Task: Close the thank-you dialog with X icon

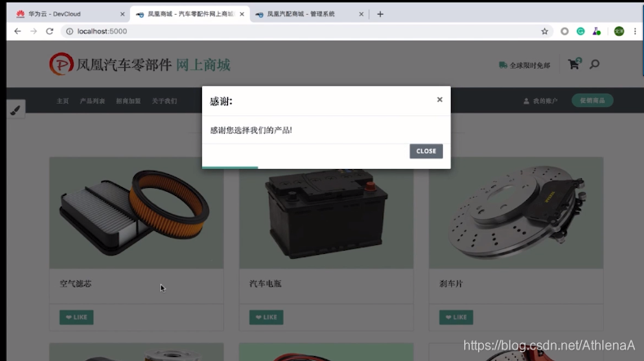Action: point(440,100)
